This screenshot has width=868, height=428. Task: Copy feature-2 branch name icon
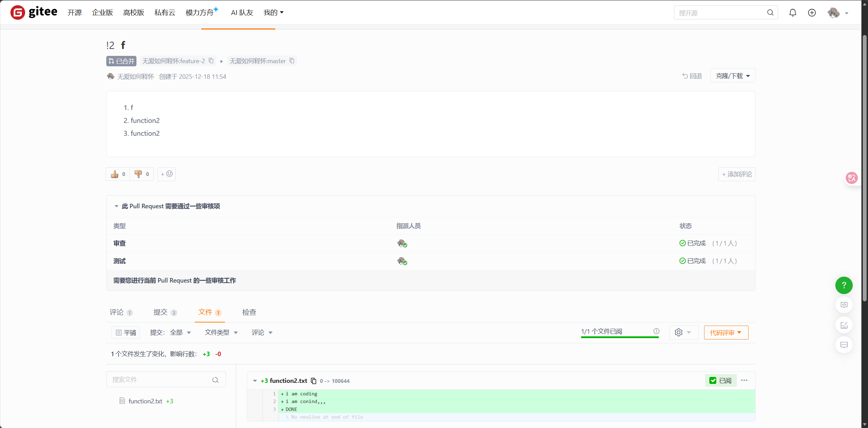[211, 61]
